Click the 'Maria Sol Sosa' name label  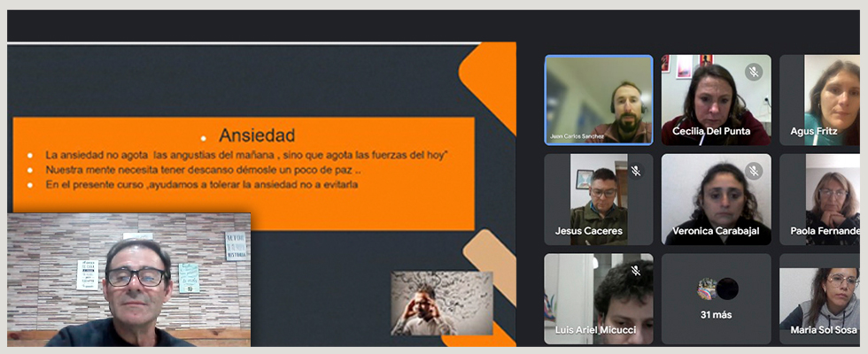[x=823, y=330]
